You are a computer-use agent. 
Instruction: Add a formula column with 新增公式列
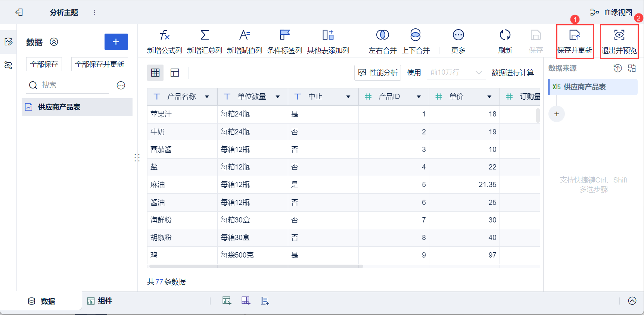click(165, 42)
